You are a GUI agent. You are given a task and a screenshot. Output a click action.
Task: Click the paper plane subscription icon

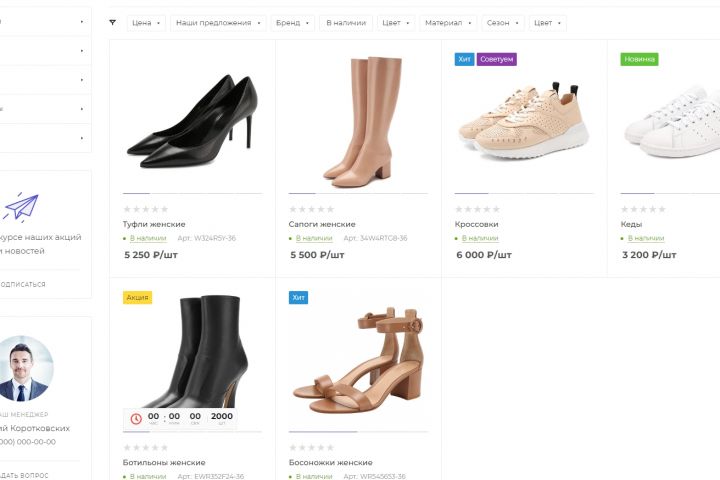click(x=20, y=208)
